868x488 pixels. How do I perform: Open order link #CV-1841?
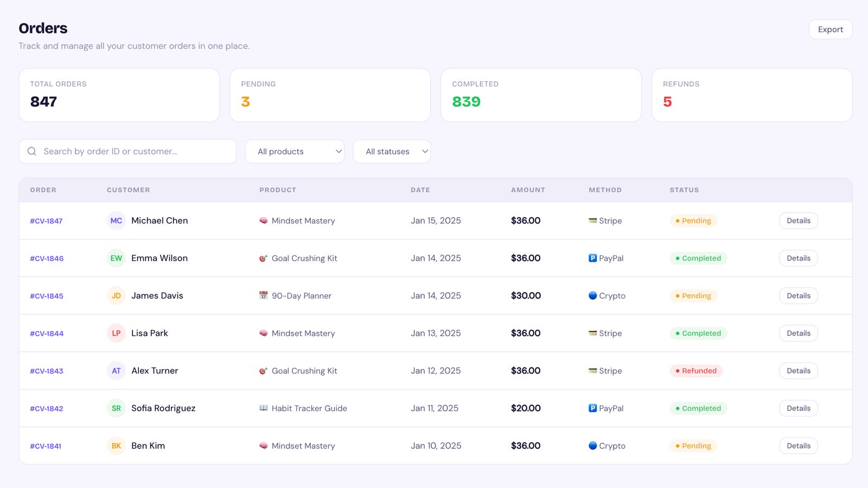(x=46, y=446)
